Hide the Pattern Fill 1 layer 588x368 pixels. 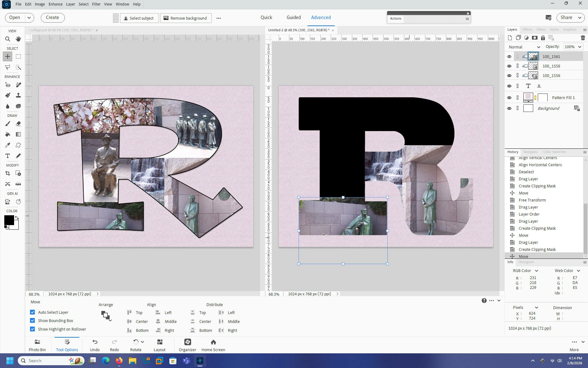click(509, 98)
